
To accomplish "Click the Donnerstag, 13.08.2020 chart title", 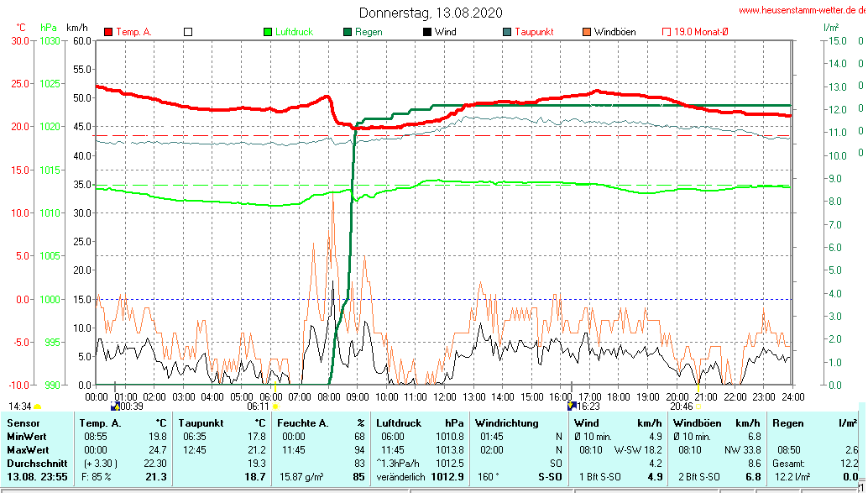I will click(x=431, y=13).
